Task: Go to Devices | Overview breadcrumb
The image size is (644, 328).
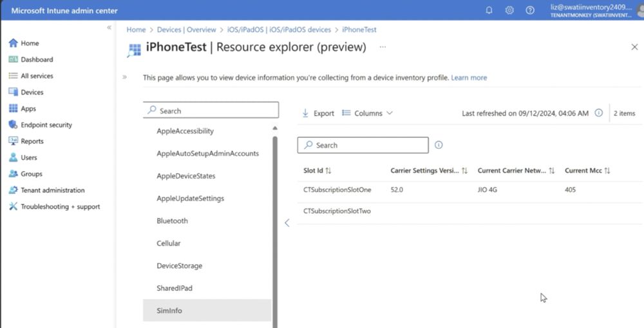Action: (x=187, y=30)
